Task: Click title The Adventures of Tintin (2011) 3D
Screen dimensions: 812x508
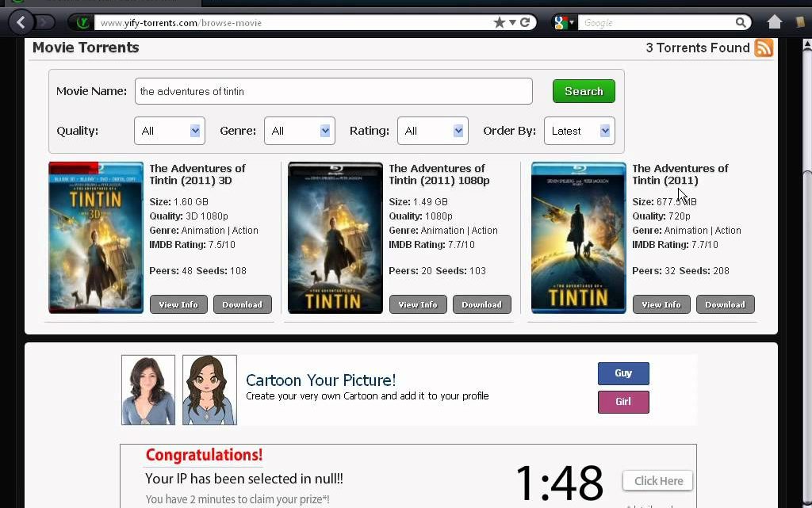Action: [x=197, y=174]
